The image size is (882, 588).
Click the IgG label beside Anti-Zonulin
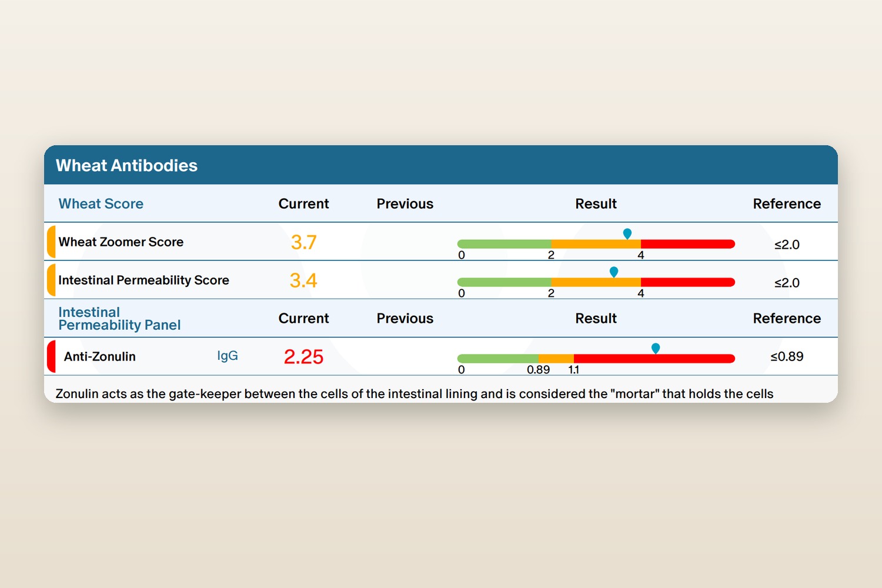[227, 356]
